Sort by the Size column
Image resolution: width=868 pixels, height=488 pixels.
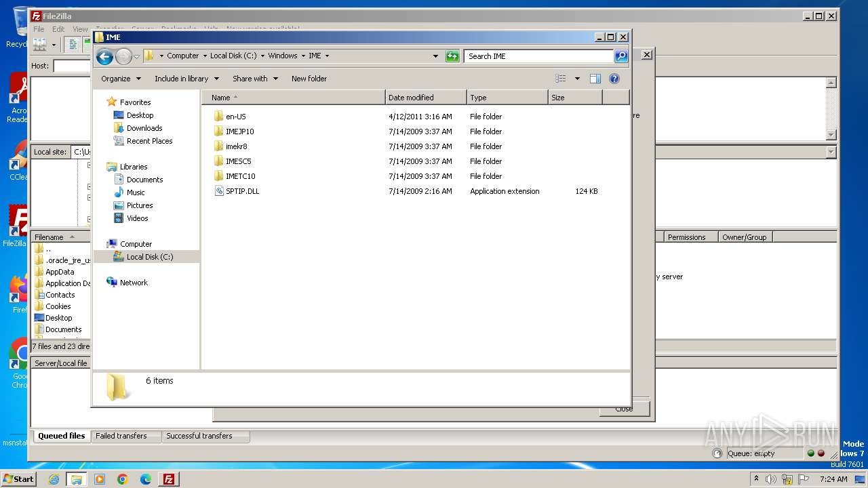[575, 98]
